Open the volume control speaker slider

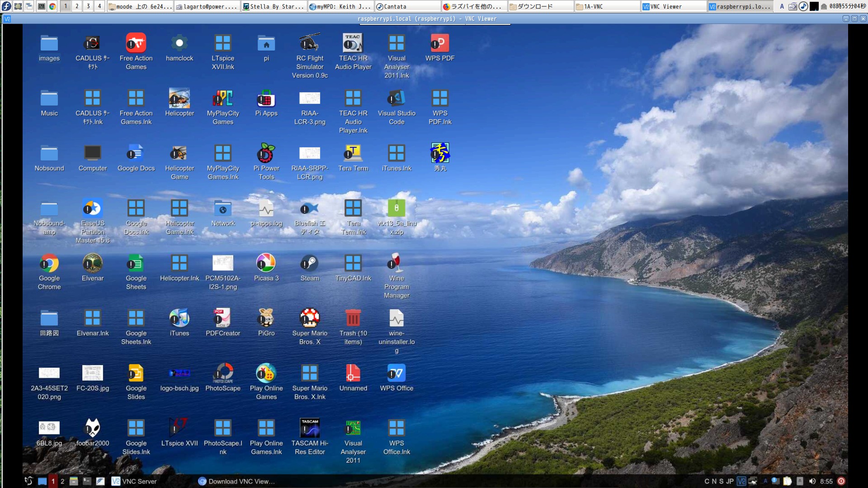(812, 481)
